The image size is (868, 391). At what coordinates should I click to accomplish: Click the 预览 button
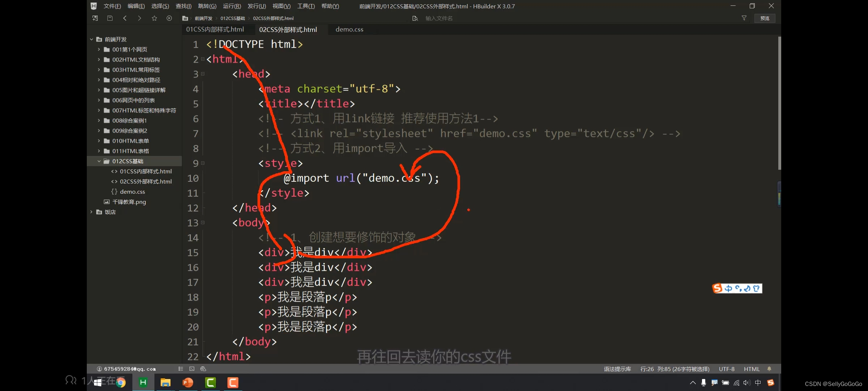pos(765,18)
